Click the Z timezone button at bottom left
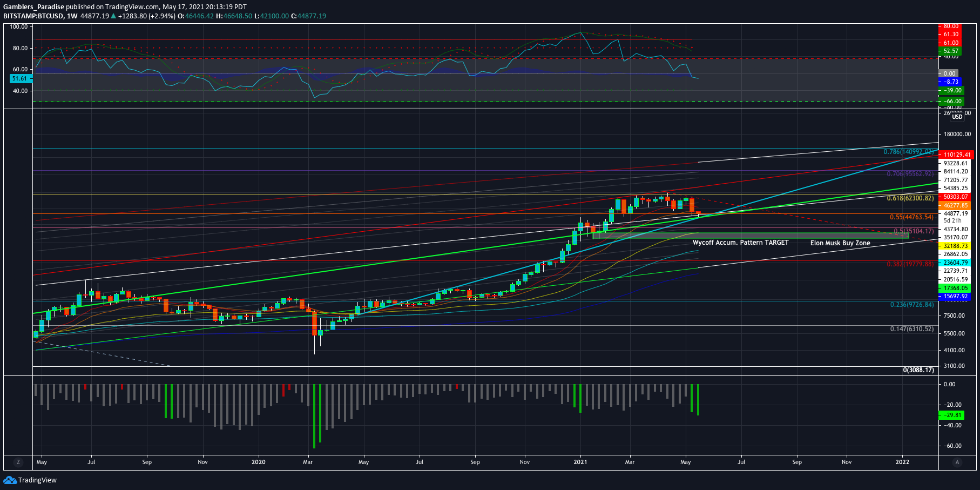This screenshot has width=980, height=490. 18,462
